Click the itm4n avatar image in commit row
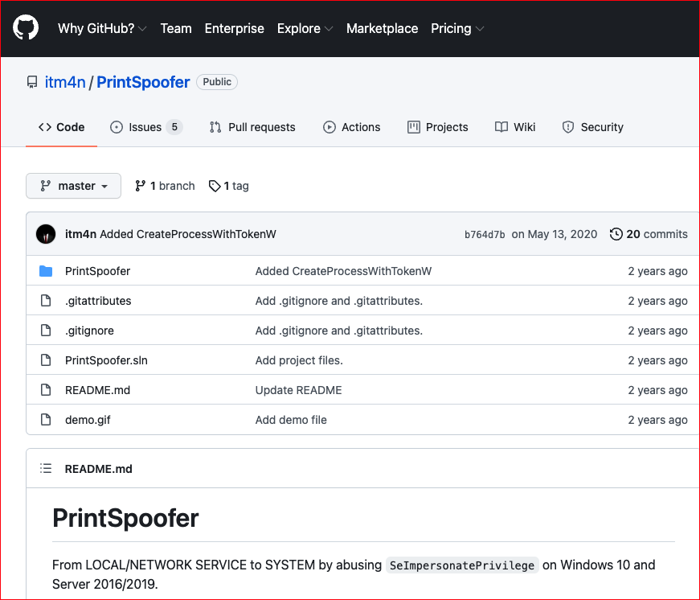 [x=46, y=234]
